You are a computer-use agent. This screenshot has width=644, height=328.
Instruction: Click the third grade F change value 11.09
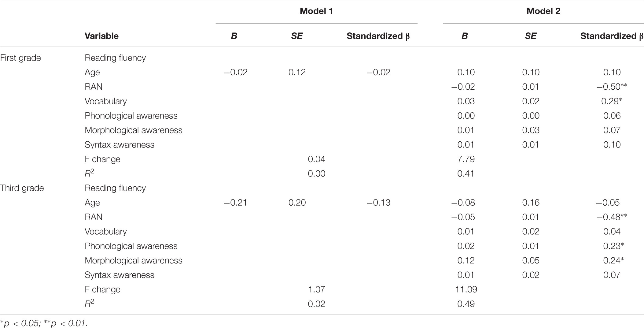[466, 289]
